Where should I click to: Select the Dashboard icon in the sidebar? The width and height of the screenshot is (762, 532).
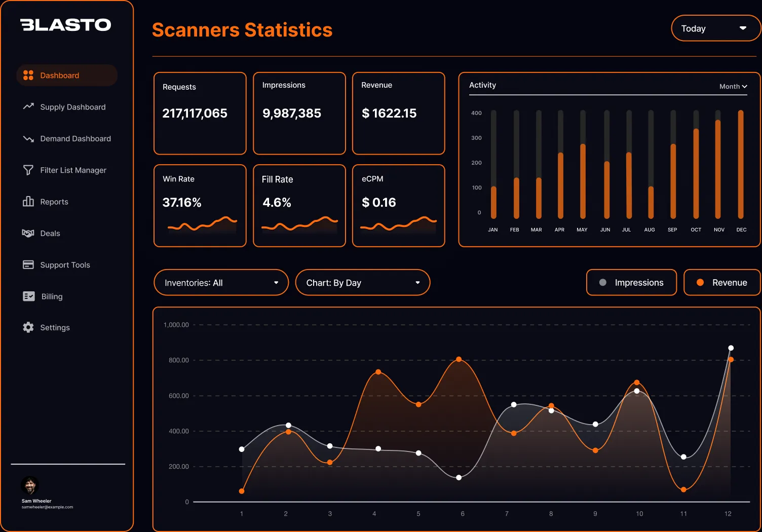tap(28, 75)
